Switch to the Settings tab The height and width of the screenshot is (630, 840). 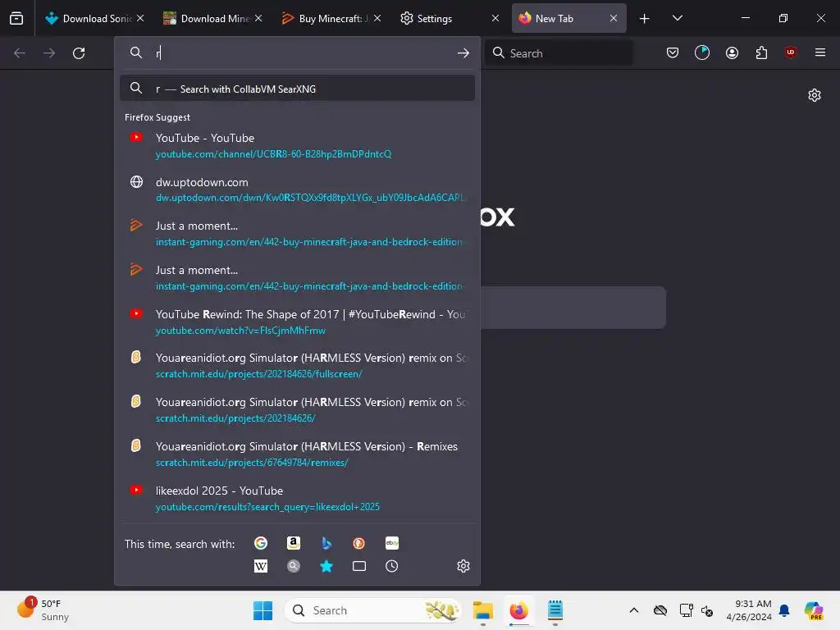click(x=450, y=18)
